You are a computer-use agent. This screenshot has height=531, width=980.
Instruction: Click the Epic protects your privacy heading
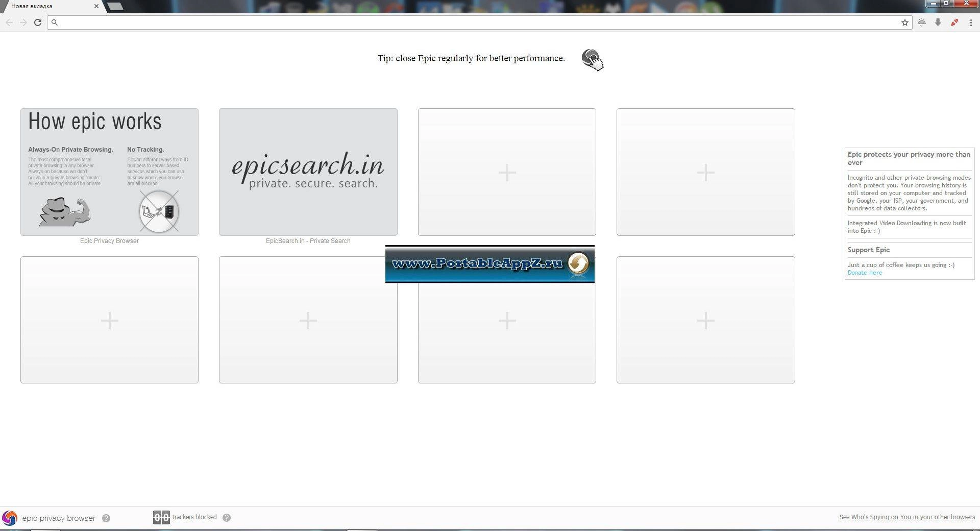click(x=909, y=158)
